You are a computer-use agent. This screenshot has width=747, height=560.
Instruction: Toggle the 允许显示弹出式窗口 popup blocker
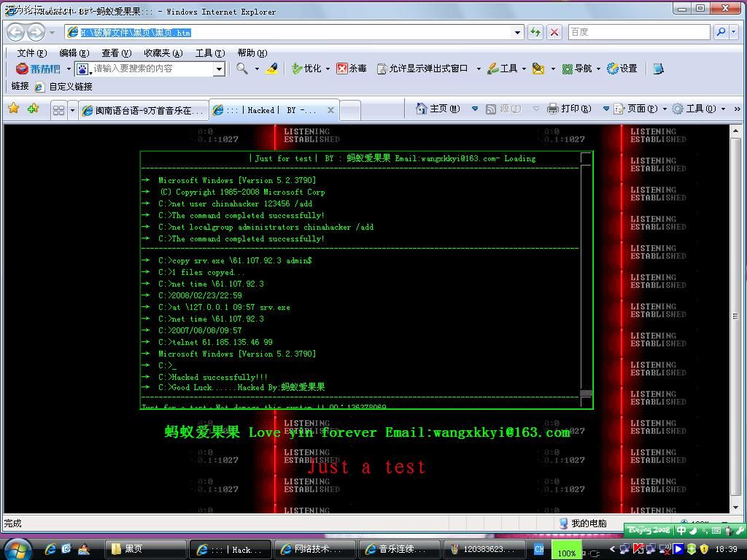tap(422, 69)
